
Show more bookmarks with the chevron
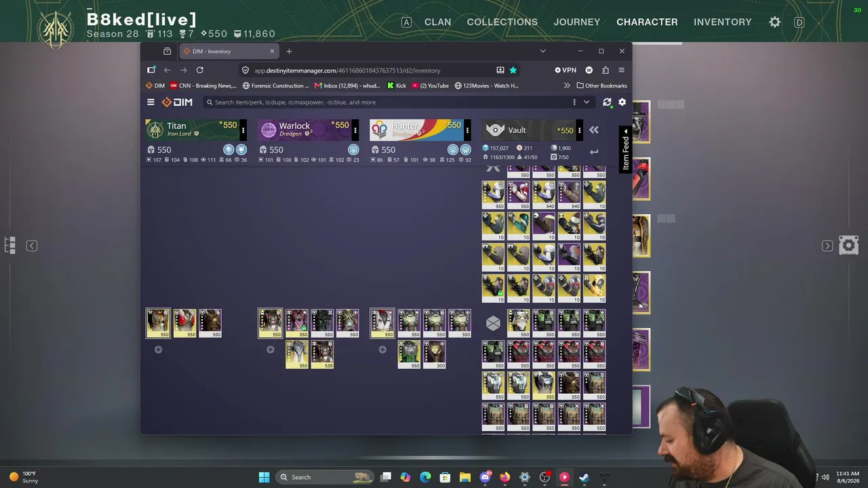(567, 86)
